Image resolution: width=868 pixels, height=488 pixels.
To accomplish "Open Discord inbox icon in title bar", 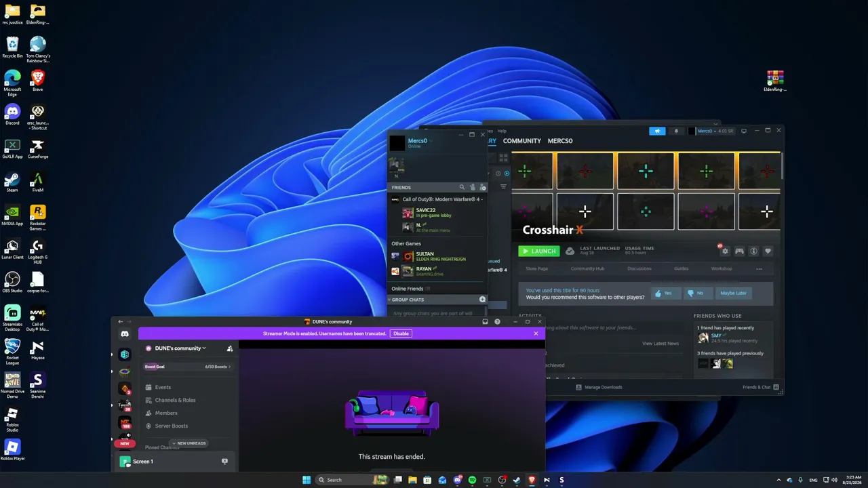I will [x=485, y=322].
